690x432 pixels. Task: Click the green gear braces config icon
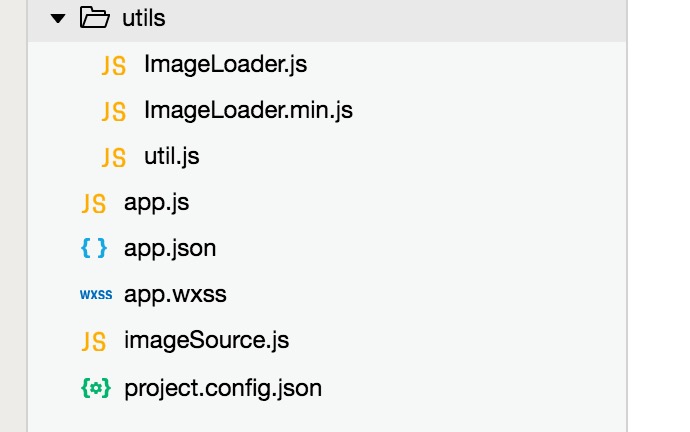[95, 388]
